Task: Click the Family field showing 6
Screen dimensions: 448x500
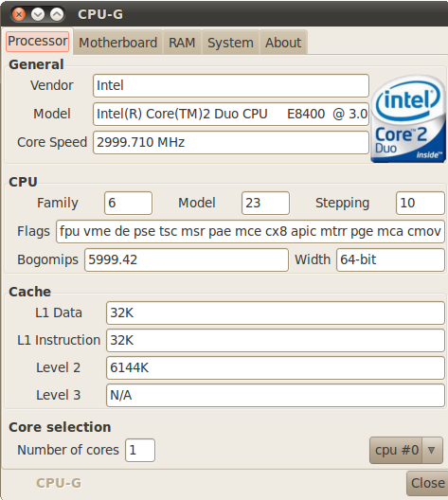Action: click(x=128, y=203)
